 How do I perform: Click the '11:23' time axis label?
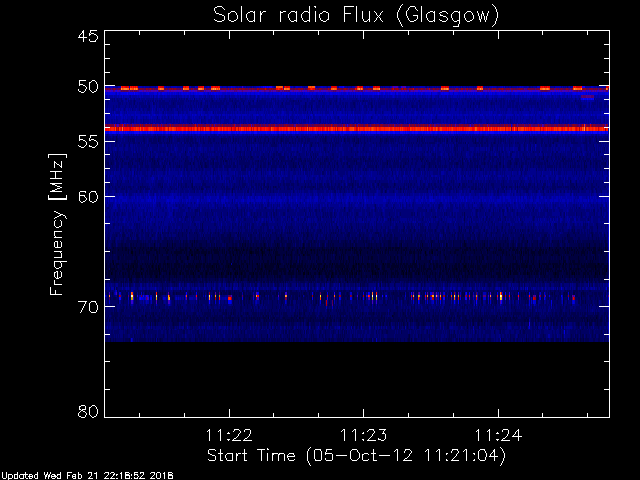[x=363, y=435]
